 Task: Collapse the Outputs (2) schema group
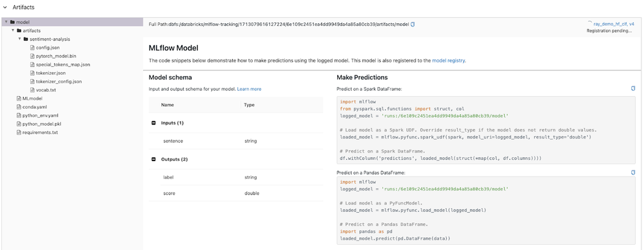[x=153, y=159]
